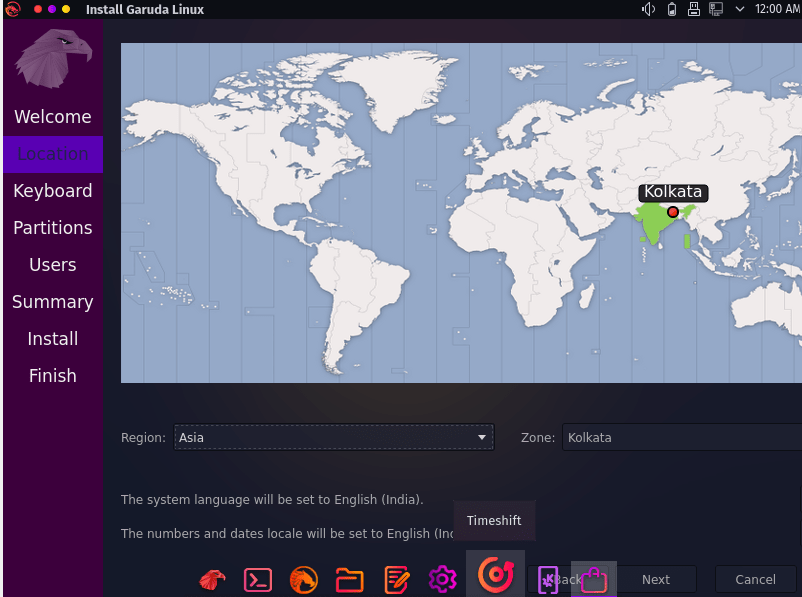
Task: Open the network connections tray icon
Action: [716, 9]
